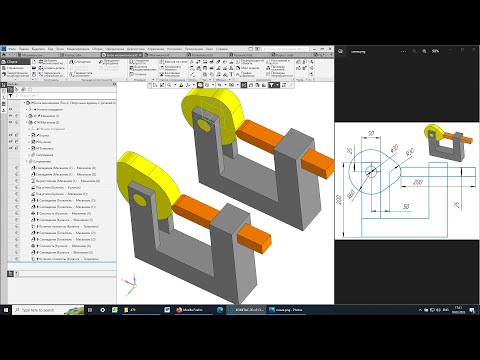Viewport: 480px width, 360px height.
Task: Toggle visibility of Механизм (1)
Action: point(11,116)
